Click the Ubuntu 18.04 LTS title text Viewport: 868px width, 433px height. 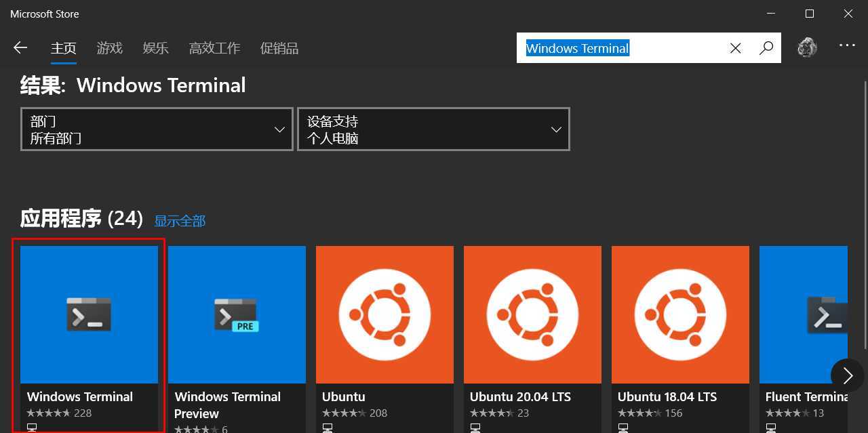(667, 397)
